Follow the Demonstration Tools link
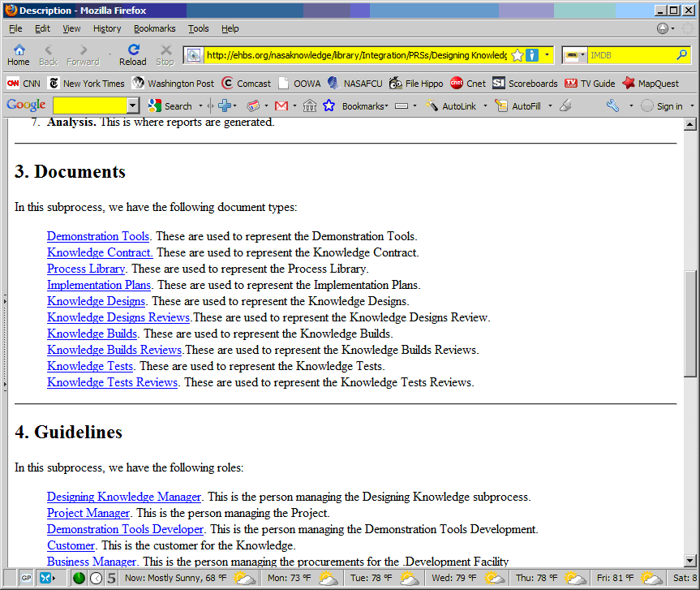The image size is (700, 590). point(98,236)
